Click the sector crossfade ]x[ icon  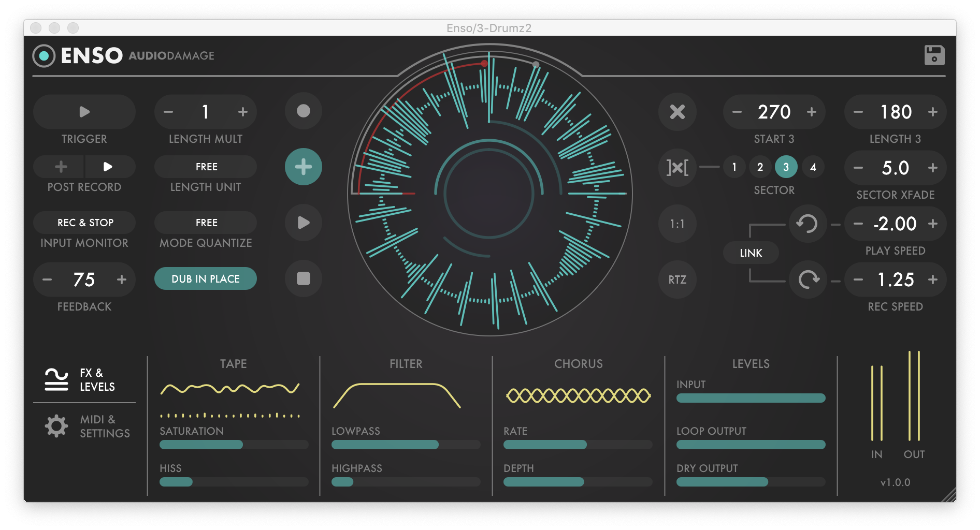[x=677, y=167]
